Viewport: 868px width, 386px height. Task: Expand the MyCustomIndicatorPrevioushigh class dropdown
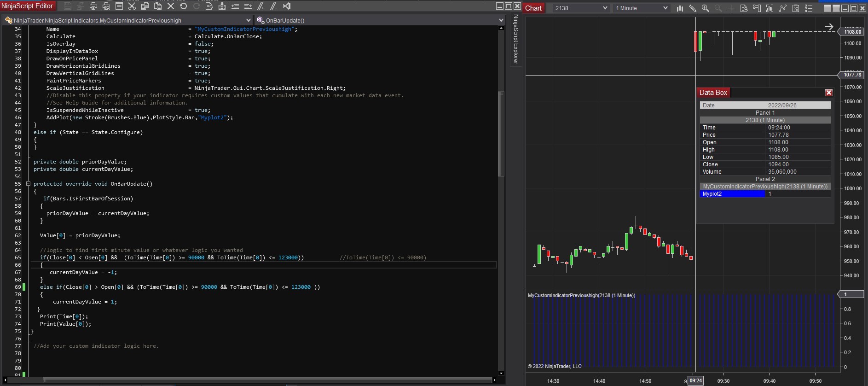point(249,20)
